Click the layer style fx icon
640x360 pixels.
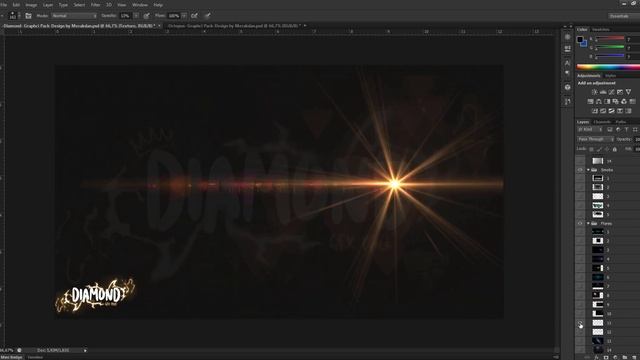596,357
